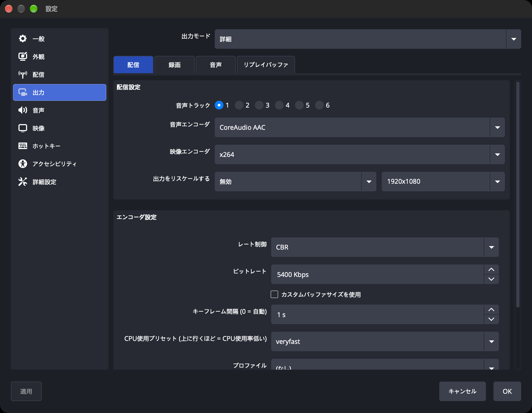Image resolution: width=532 pixels, height=413 pixels.
Task: Select the アクセシビリティ icon in the sidebar
Action: coord(23,164)
